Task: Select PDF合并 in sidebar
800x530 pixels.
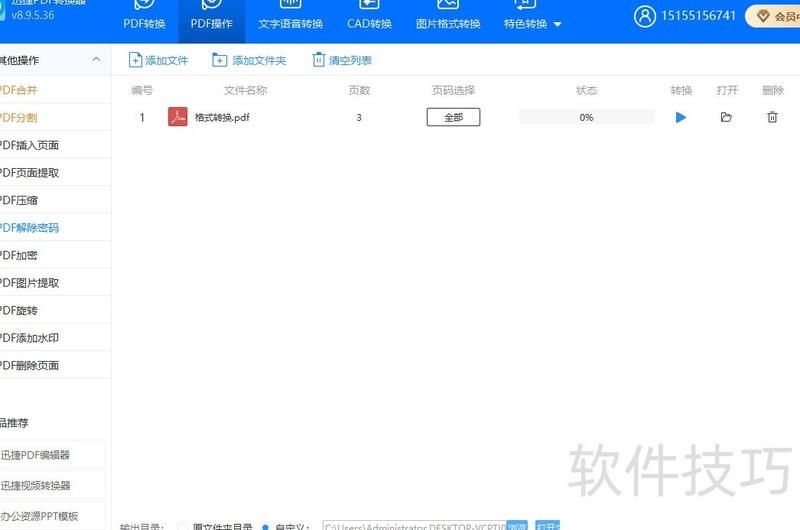Action: click(54, 90)
